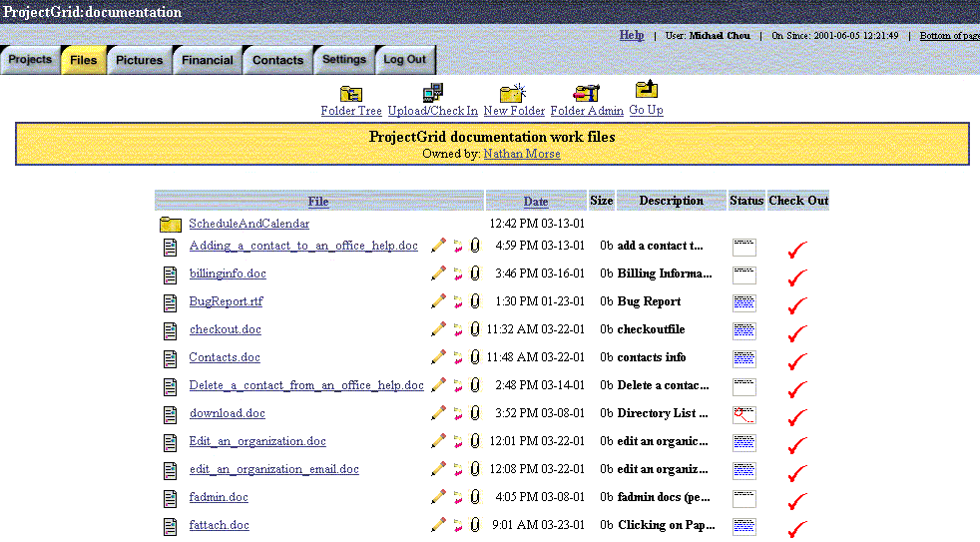The width and height of the screenshot is (980, 542).
Task: Click the New Folder text link
Action: click(x=514, y=111)
